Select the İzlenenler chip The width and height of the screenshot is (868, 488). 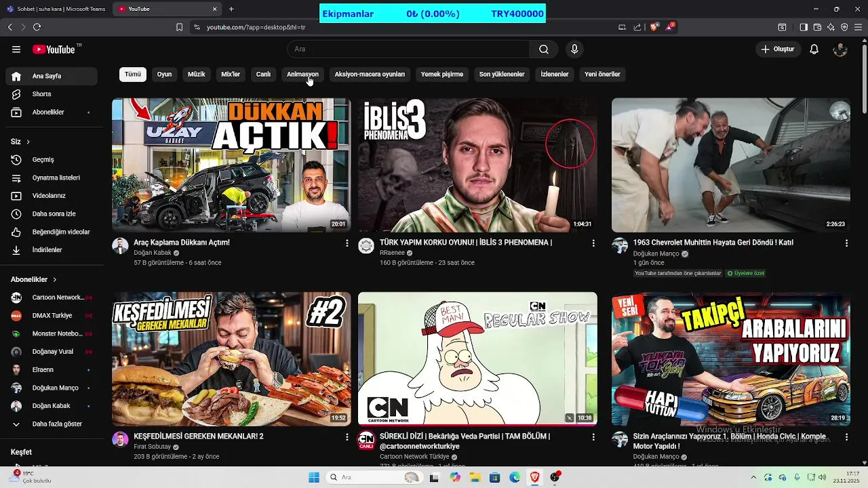(x=555, y=75)
